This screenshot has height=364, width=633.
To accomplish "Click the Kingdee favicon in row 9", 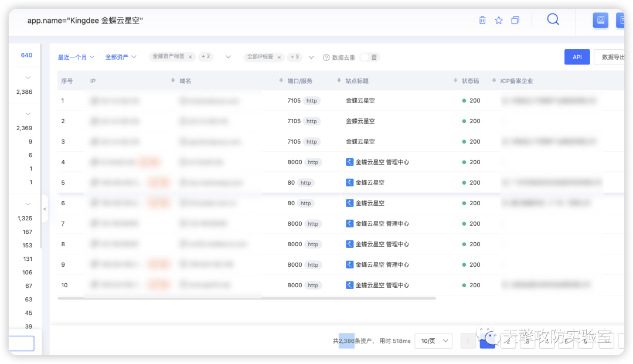I will click(x=349, y=265).
